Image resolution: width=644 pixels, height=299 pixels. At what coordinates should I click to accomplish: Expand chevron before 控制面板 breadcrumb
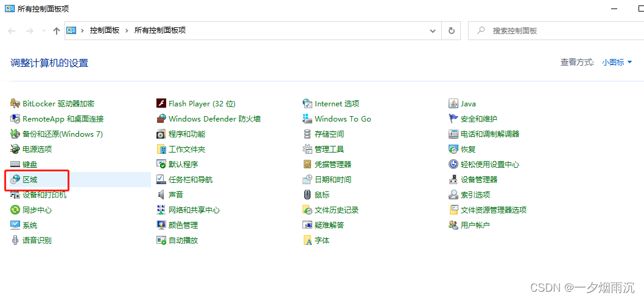(x=83, y=31)
